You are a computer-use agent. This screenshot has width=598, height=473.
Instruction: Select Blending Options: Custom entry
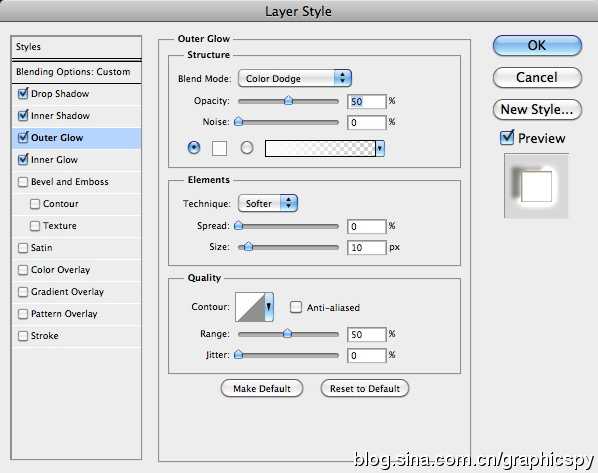77,72
